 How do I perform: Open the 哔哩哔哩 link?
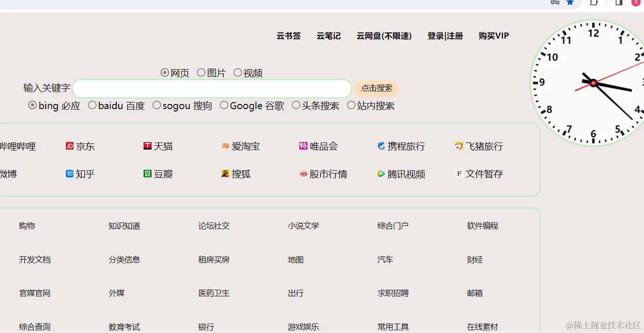point(17,146)
